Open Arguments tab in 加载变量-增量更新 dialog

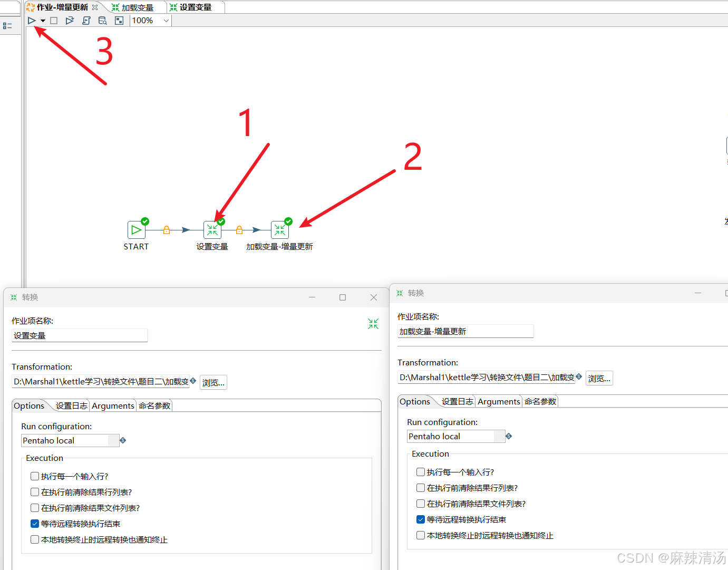pos(499,401)
